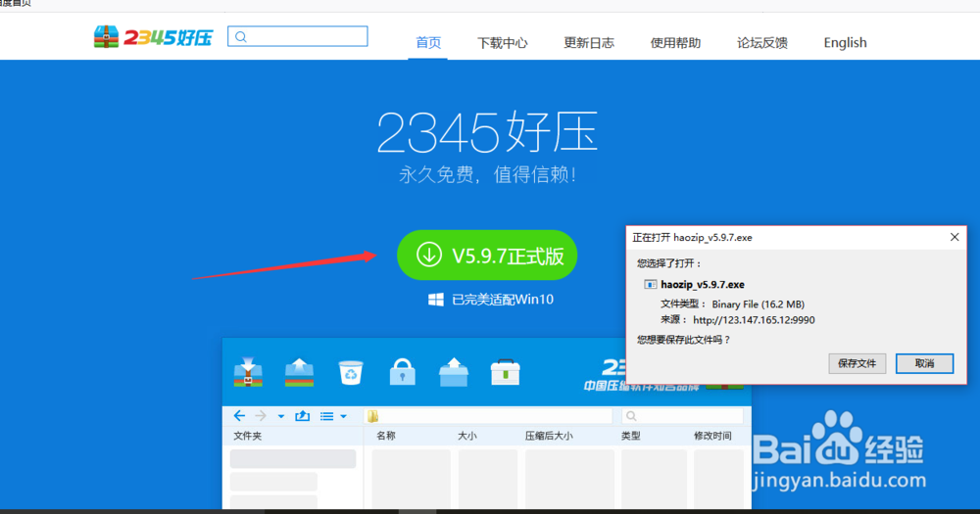Click the add-to-archive icon in preview
The height and width of the screenshot is (514, 980).
[248, 372]
